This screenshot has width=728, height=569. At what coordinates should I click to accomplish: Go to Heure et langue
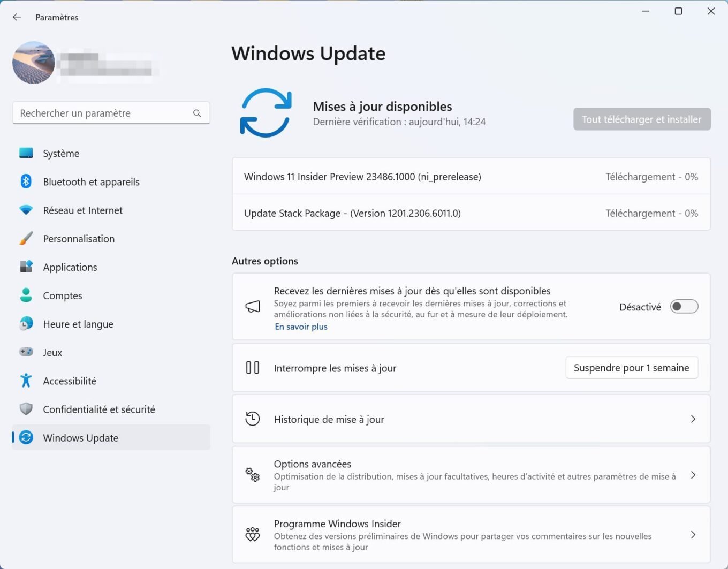pos(111,323)
